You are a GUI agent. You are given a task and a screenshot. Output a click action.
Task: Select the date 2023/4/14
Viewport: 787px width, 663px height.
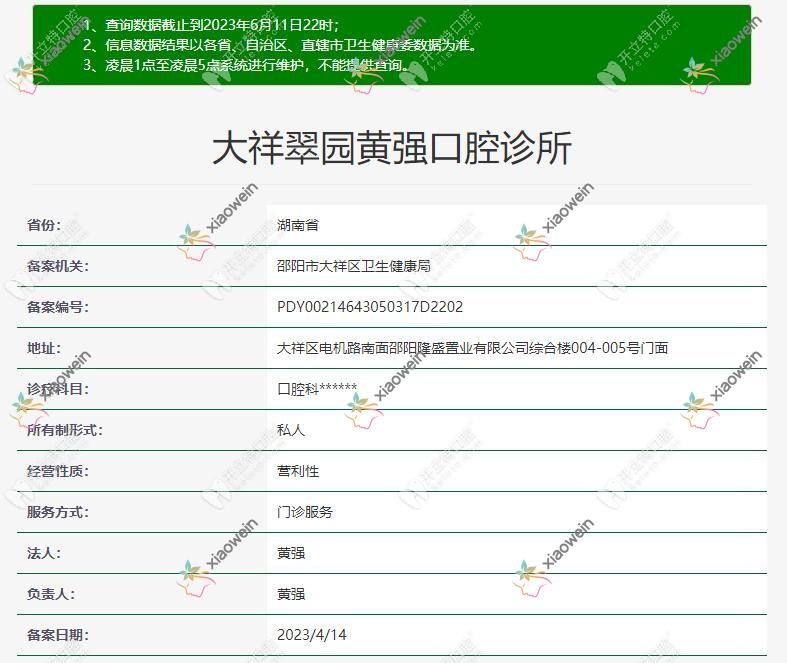coord(312,635)
